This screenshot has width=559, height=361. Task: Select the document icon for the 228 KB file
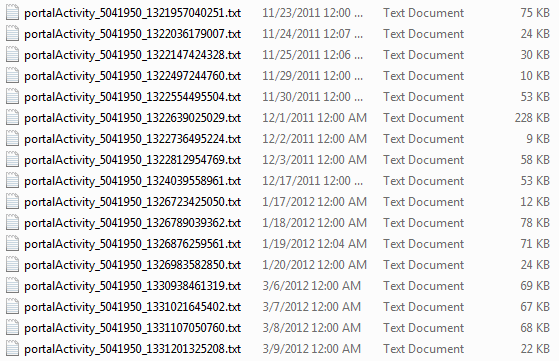point(12,118)
